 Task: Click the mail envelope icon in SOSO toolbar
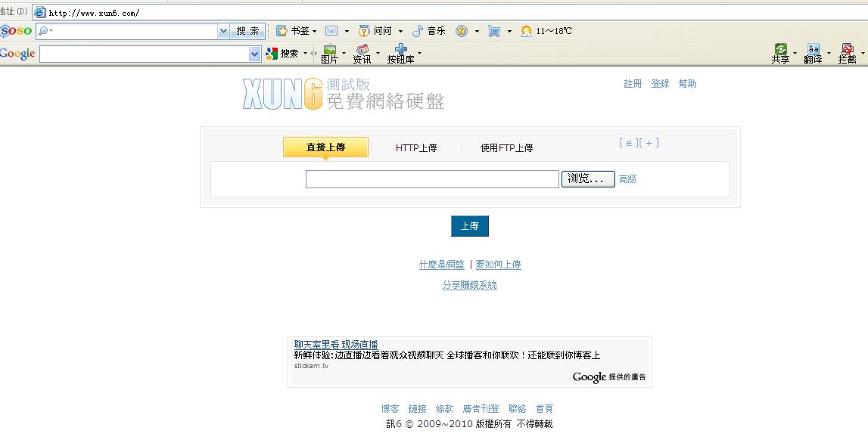[x=331, y=31]
